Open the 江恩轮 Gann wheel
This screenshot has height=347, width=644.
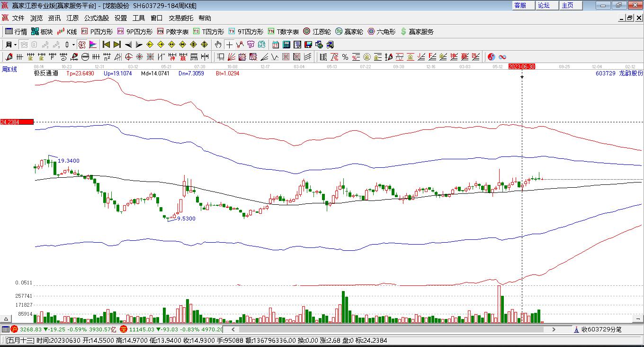click(x=317, y=32)
